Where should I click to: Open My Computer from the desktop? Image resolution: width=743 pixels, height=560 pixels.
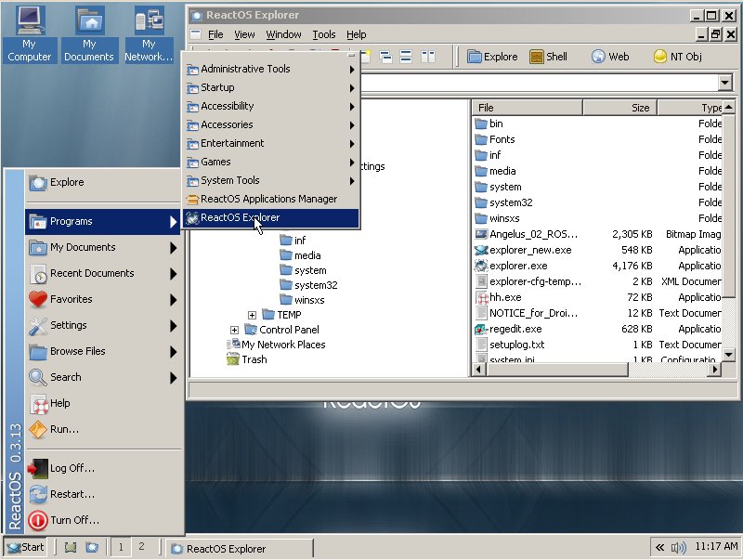click(29, 20)
